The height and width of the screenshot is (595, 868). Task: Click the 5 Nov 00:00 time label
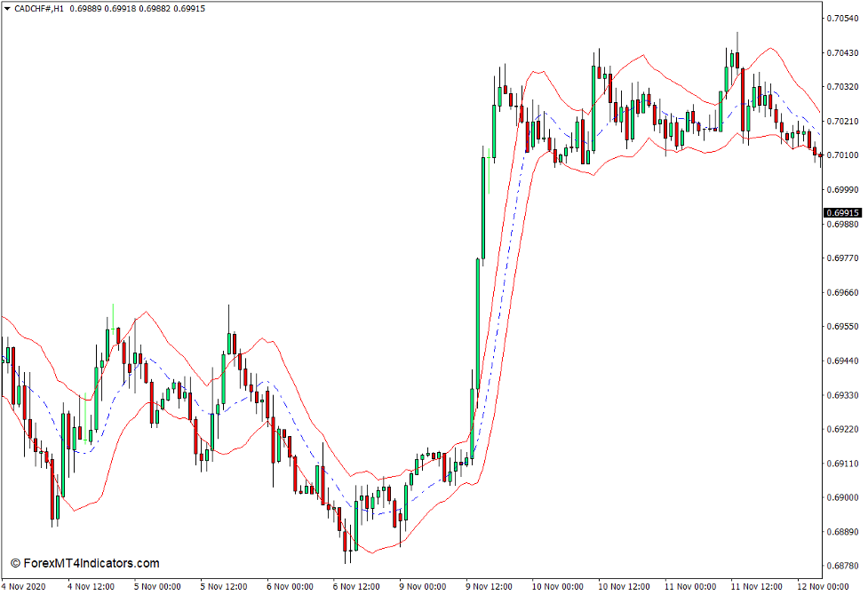(x=157, y=586)
